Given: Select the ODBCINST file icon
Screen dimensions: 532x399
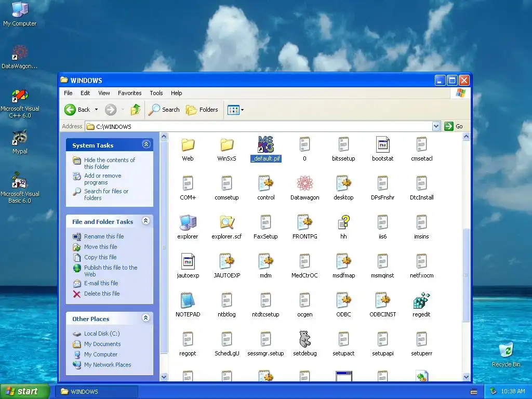Looking at the screenshot, I should [382, 304].
